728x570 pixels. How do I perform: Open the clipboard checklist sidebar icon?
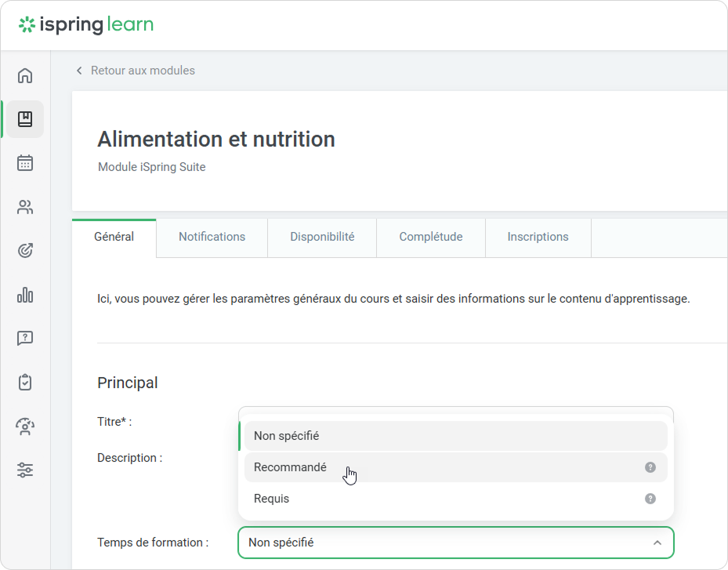(25, 383)
